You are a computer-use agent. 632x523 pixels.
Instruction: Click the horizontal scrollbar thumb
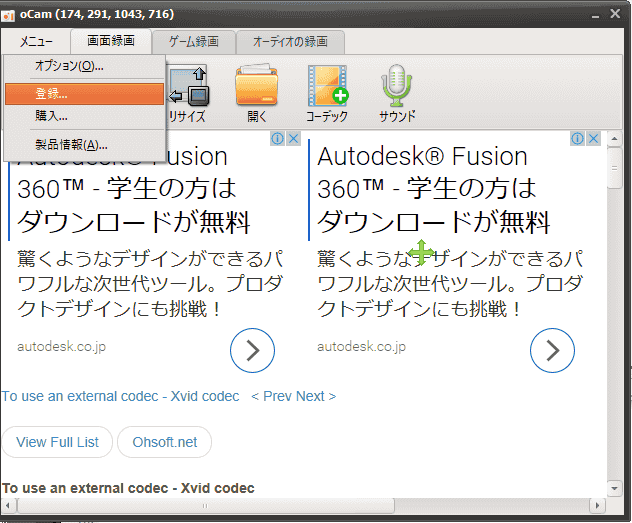[205, 505]
